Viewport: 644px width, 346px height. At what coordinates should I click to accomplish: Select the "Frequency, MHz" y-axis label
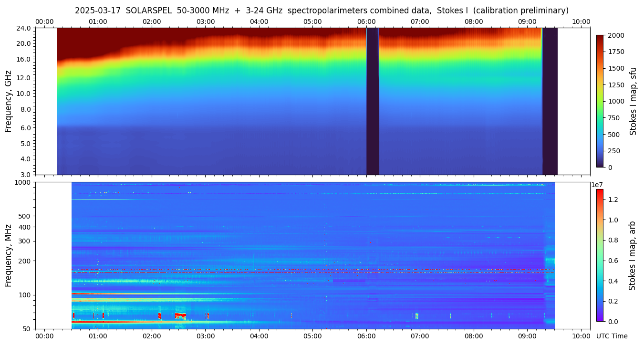pos(8,255)
